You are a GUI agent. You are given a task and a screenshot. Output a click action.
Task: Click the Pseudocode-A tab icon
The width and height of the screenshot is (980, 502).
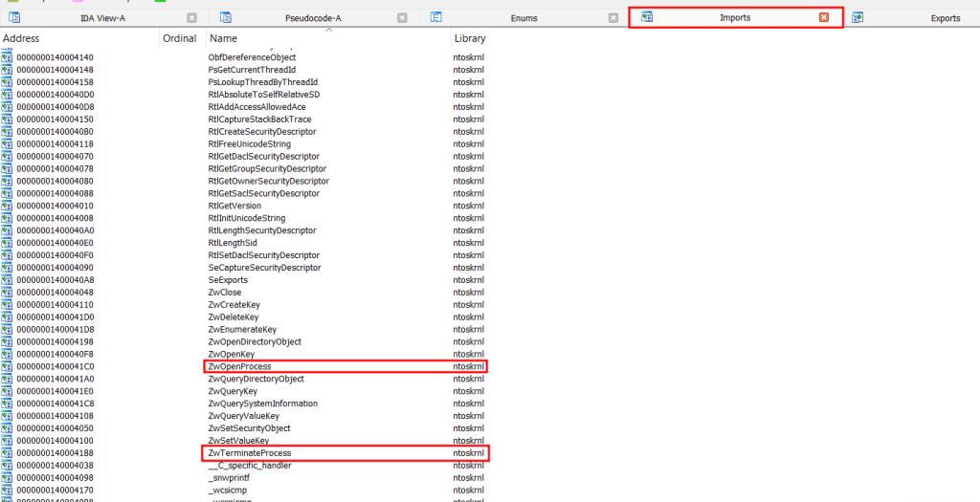pyautogui.click(x=227, y=17)
